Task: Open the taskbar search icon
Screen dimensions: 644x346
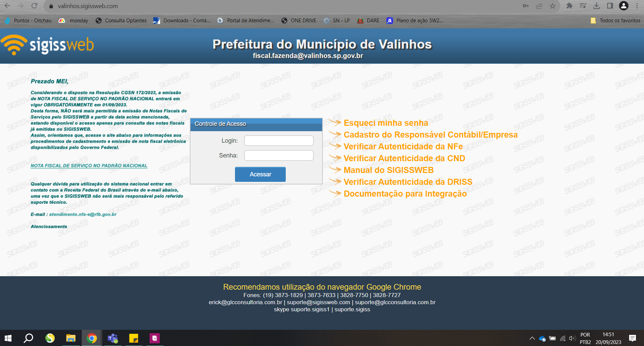Action: point(28,338)
